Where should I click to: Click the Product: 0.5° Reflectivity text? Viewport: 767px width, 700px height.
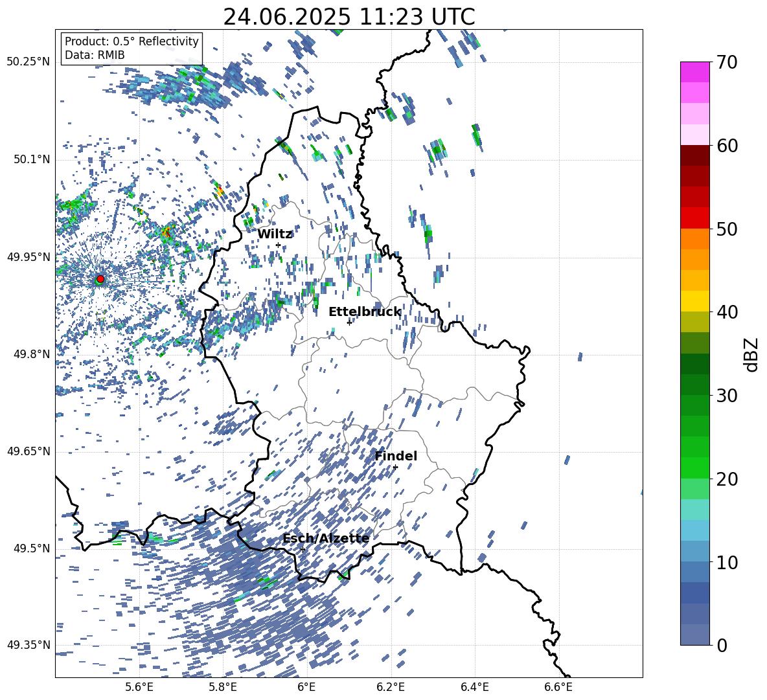[132, 41]
